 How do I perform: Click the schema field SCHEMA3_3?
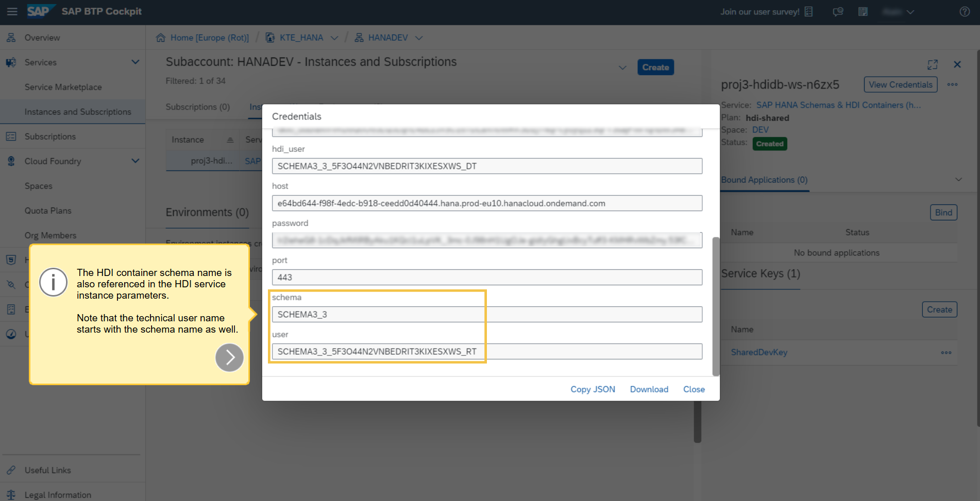487,314
